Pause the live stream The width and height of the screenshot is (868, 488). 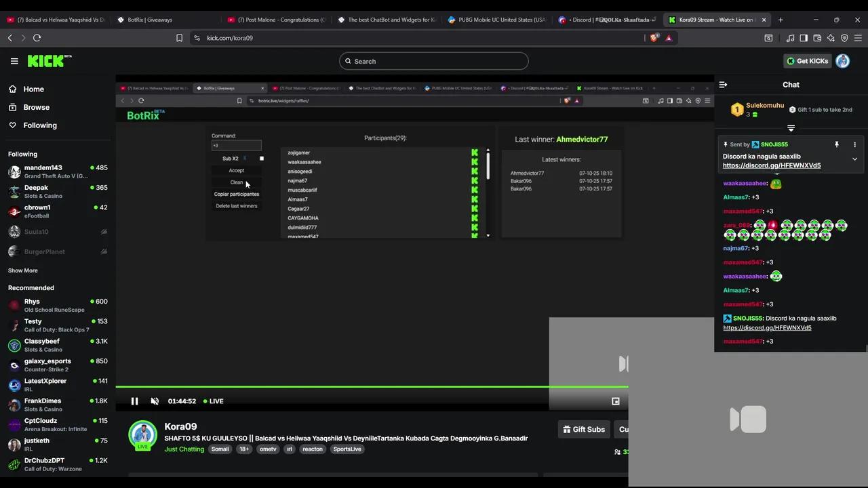pos(134,401)
